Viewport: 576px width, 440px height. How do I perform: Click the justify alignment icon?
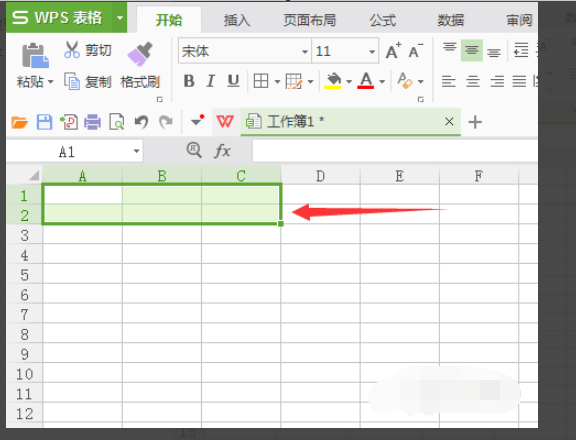pyautogui.click(x=519, y=81)
